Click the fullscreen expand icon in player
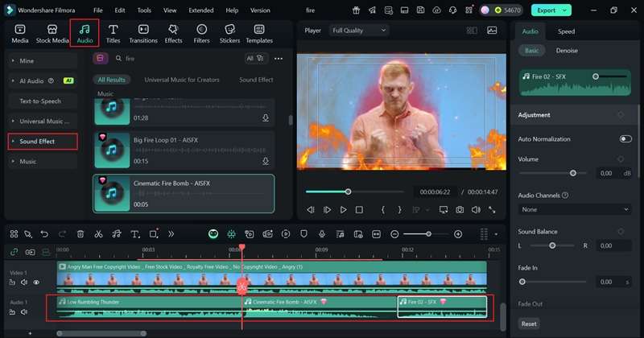 pos(492,210)
